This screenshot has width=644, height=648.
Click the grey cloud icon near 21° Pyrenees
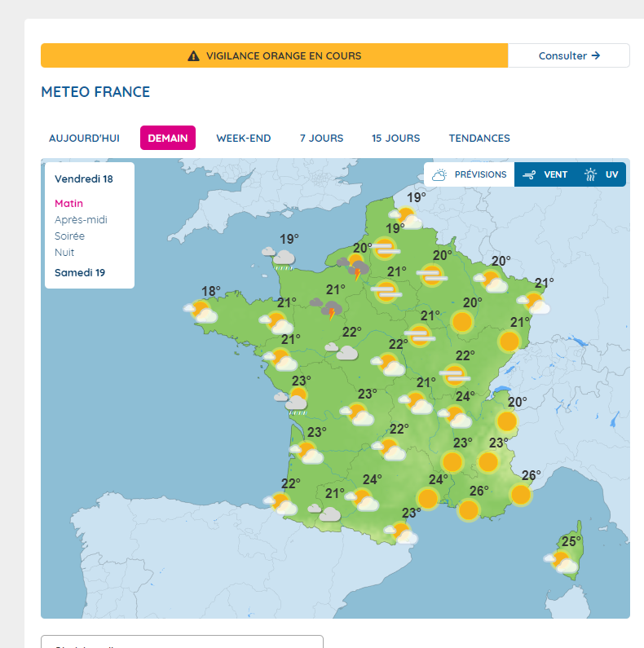coord(324,513)
